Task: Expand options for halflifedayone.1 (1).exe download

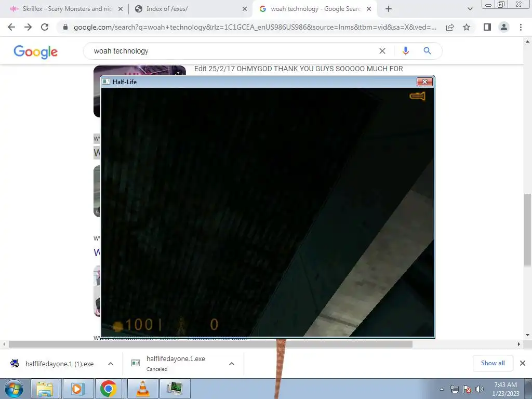Action: point(111,364)
